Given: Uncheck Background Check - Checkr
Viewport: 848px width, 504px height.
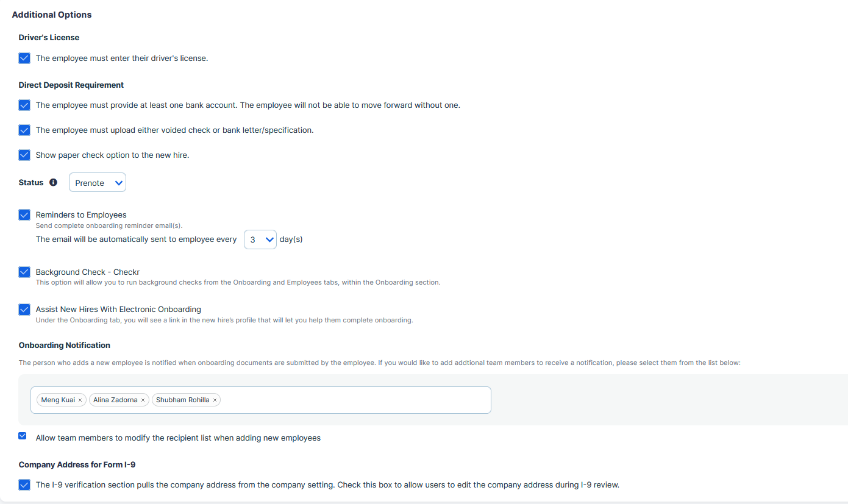Looking at the screenshot, I should [24, 272].
